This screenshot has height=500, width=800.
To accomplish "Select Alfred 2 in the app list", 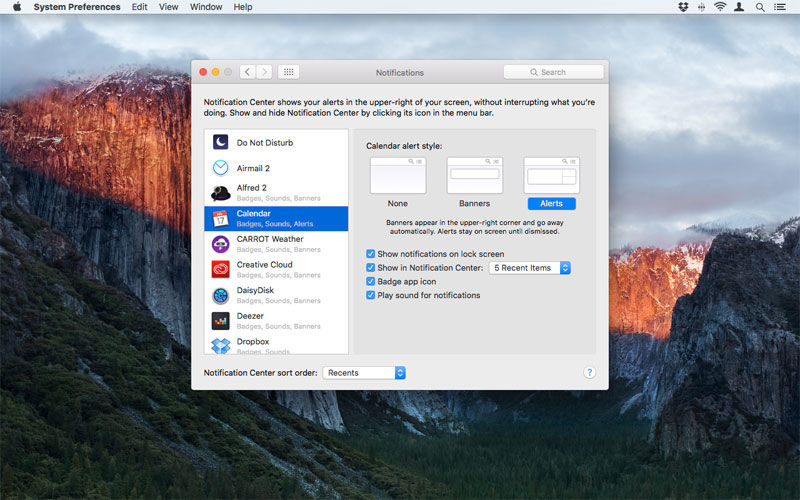I will coord(276,193).
